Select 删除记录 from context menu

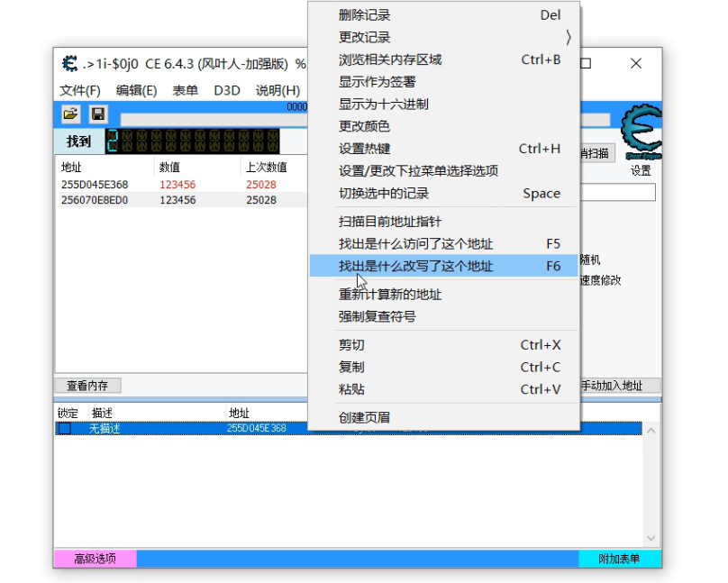[x=444, y=14]
